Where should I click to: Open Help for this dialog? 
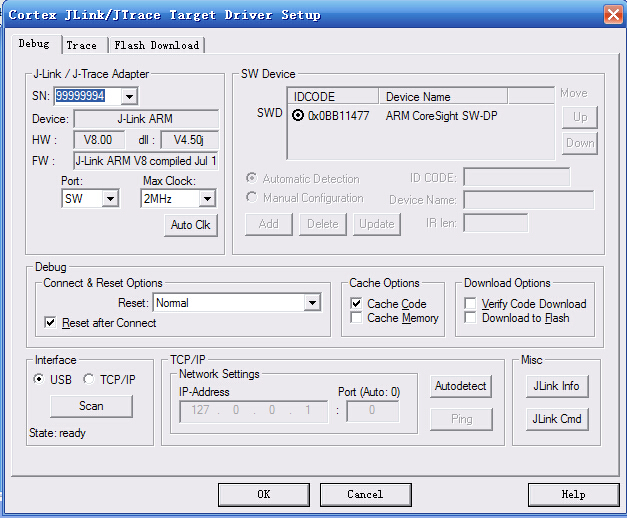click(x=574, y=495)
